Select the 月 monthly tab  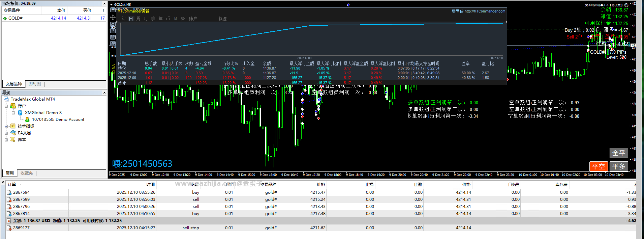point(146,19)
